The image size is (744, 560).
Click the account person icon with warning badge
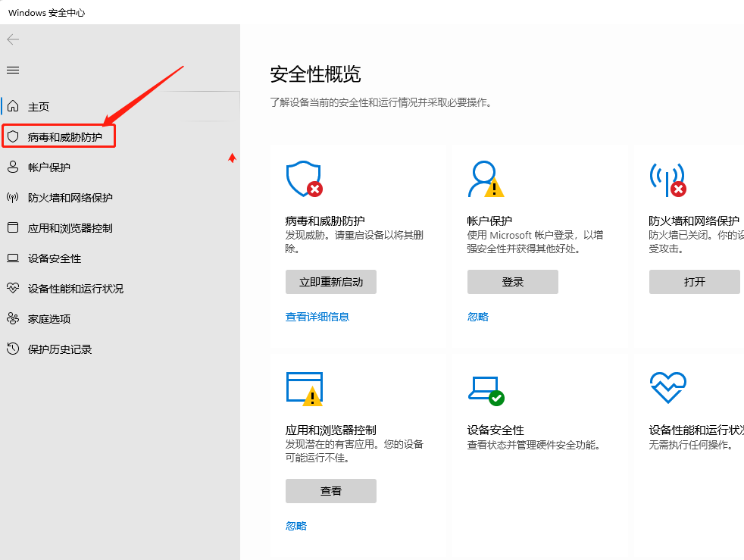pyautogui.click(x=486, y=179)
